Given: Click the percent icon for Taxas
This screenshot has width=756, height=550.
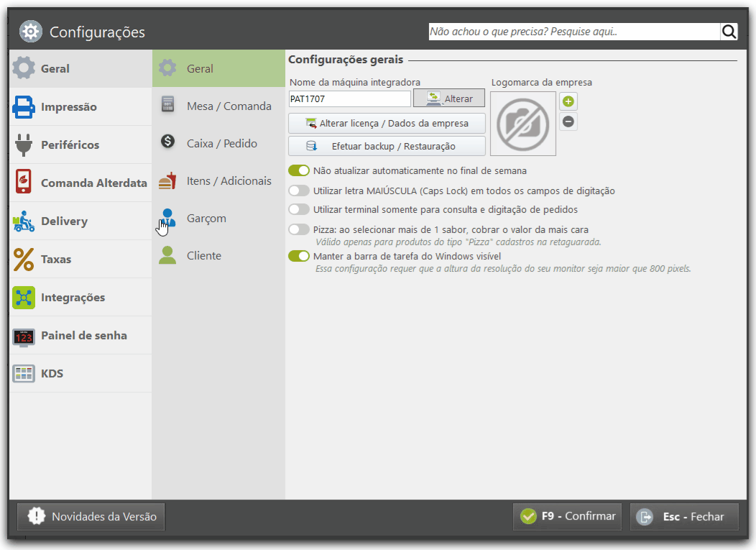Looking at the screenshot, I should click(x=24, y=259).
